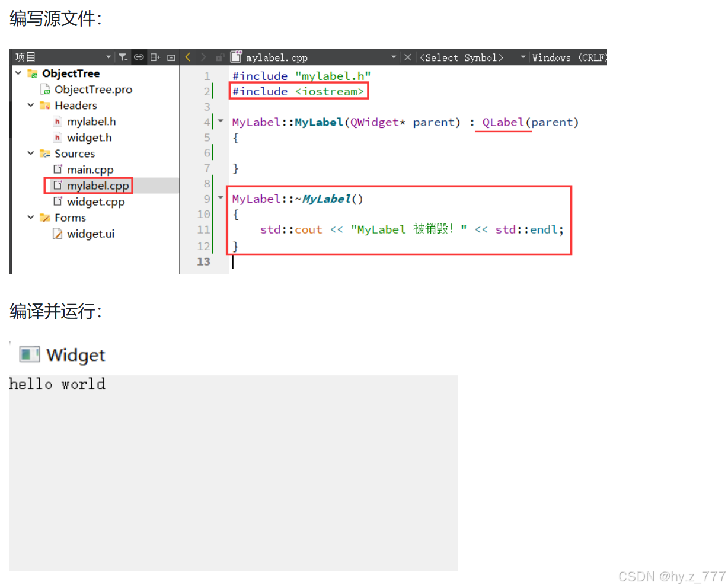Toggle synchronize with editor link icon
Image resolution: width=728 pixels, height=588 pixels.
[x=139, y=57]
